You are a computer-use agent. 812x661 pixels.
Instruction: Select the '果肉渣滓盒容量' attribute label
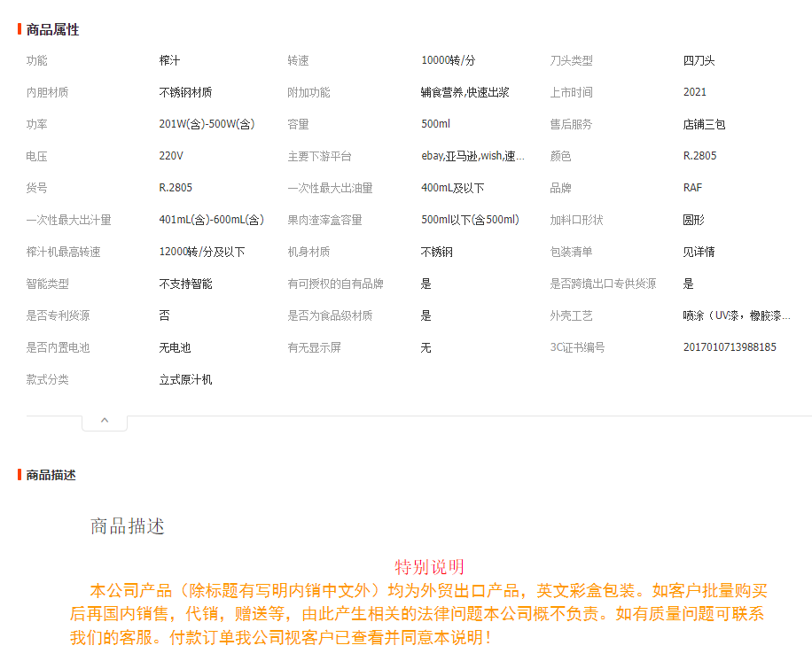(324, 220)
